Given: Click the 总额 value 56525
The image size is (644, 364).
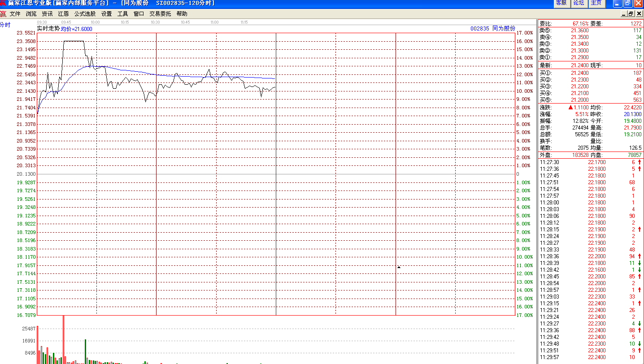Looking at the screenshot, I should [582, 134].
